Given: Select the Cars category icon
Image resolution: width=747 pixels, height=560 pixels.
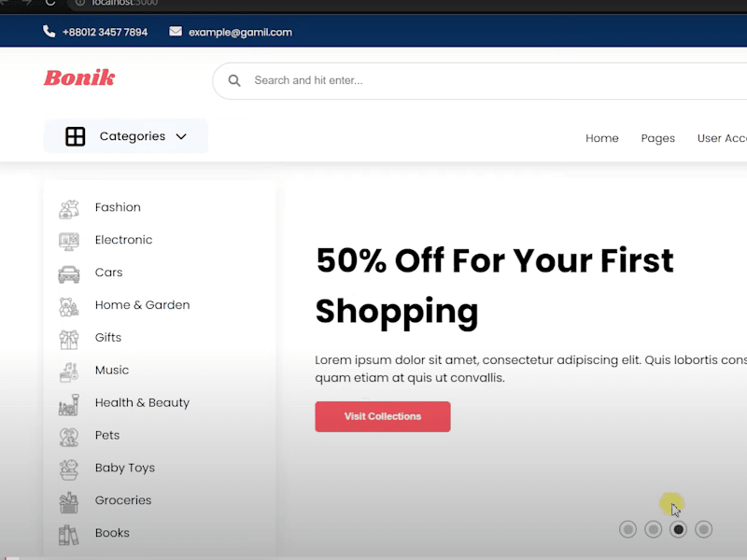Looking at the screenshot, I should [x=68, y=274].
